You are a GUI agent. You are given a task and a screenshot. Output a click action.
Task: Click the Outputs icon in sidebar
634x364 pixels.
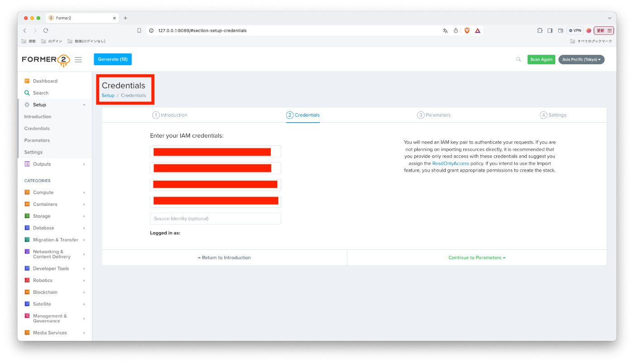click(27, 164)
